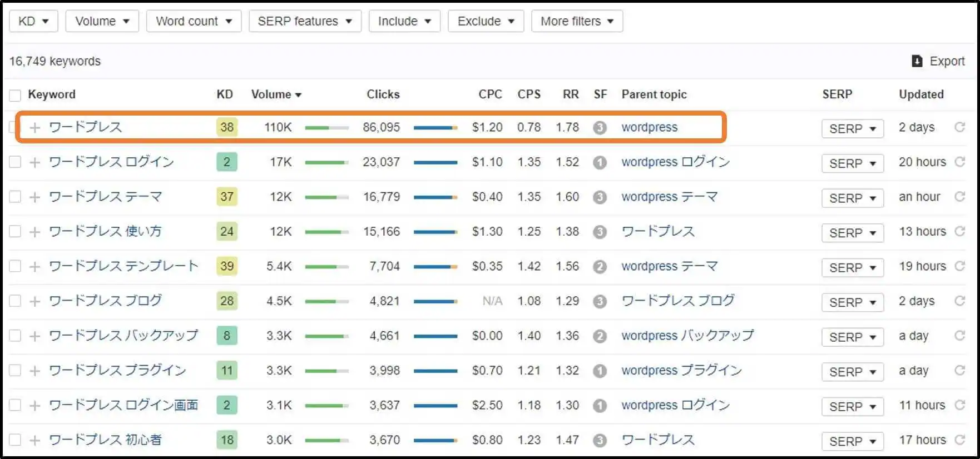Click SF badge in ワードプレス ログイン画面 row
Screen dimensions: 980x459
click(600, 406)
